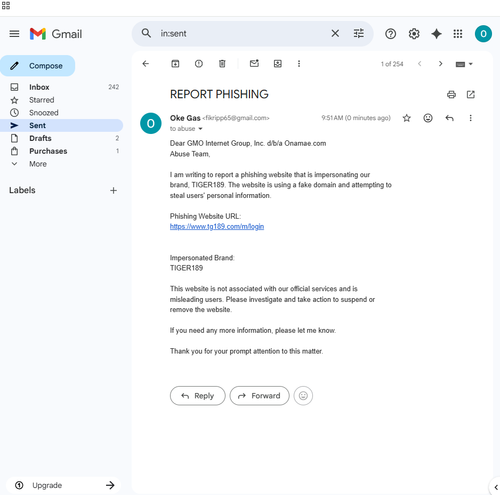The image size is (500, 495).
Task: Click the 9:51 AM timestamp
Action: 356,118
